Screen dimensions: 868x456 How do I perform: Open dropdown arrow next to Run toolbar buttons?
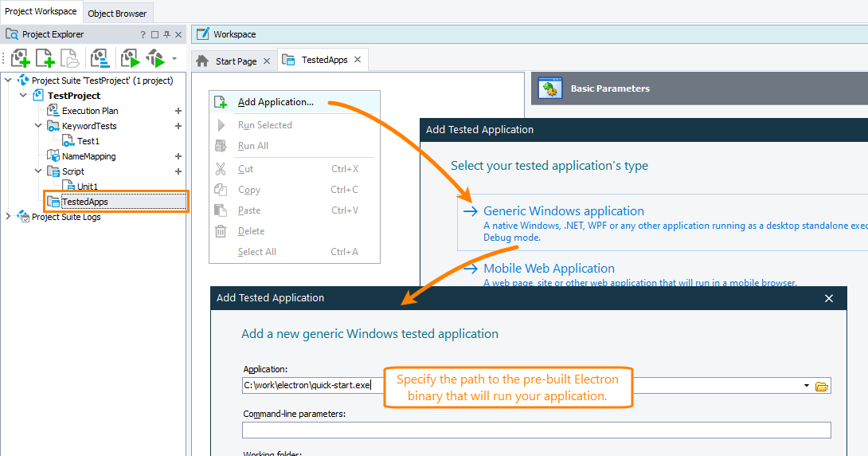click(x=174, y=58)
